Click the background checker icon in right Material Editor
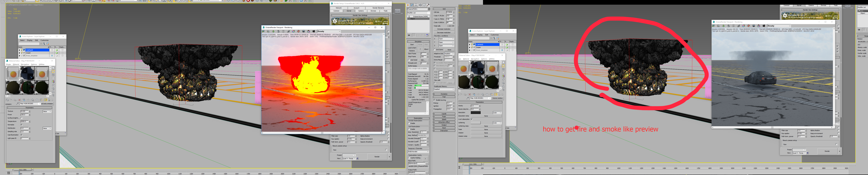This screenshot has height=175, width=868. [503, 69]
